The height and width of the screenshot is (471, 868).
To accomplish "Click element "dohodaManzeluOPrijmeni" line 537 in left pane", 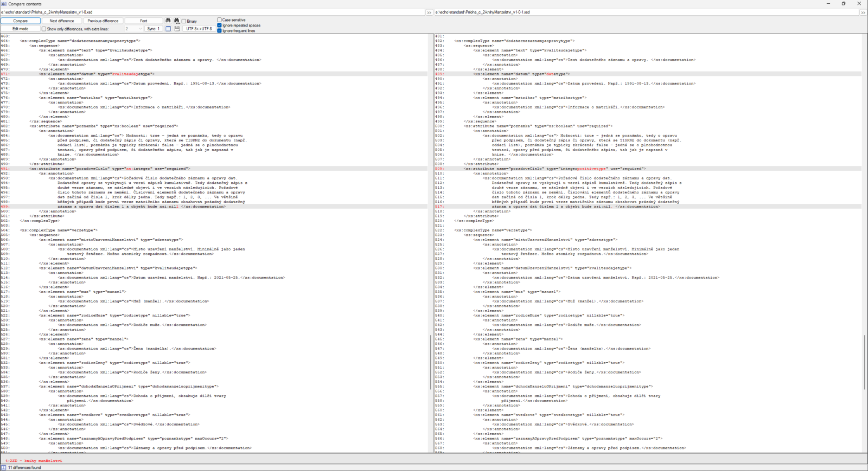I will pyautogui.click(x=129, y=386).
